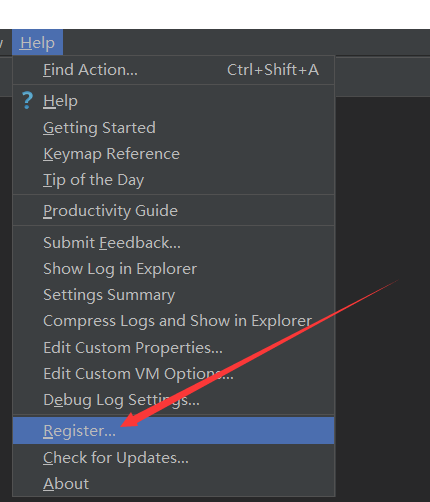The image size is (430, 502).
Task: Select Find Action... menu entry
Action: coord(173,70)
